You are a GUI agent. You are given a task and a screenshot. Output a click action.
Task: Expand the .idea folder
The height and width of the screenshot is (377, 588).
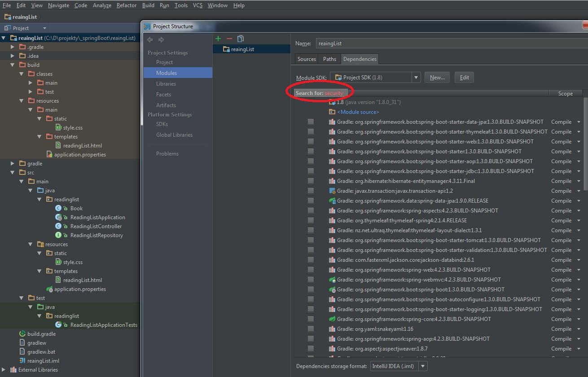(13, 56)
